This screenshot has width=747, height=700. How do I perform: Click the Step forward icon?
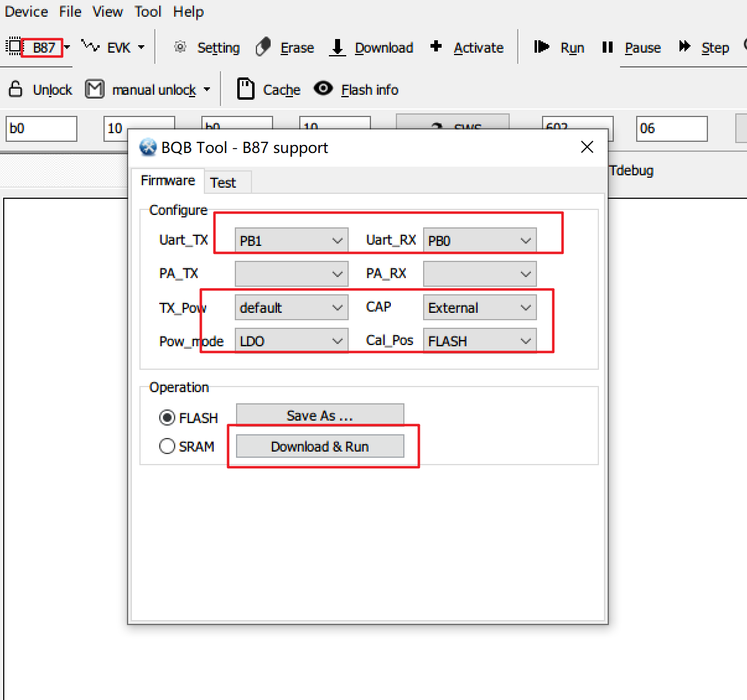tap(684, 46)
